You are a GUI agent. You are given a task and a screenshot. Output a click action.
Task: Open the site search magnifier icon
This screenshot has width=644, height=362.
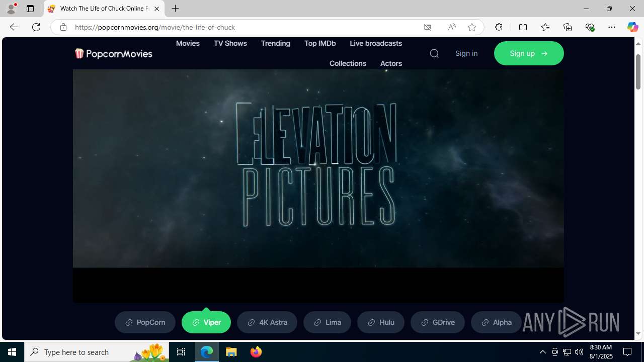(x=434, y=53)
